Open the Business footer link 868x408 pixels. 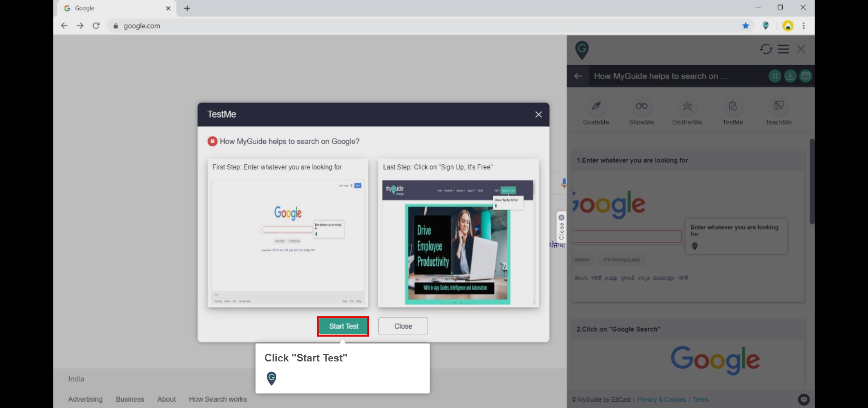[130, 399]
